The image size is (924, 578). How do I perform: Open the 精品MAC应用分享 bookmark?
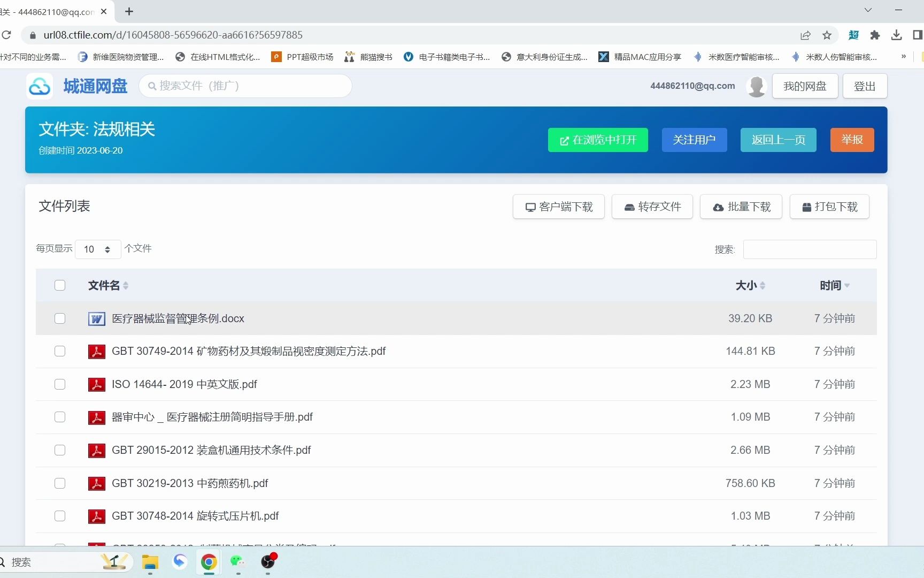click(x=640, y=57)
